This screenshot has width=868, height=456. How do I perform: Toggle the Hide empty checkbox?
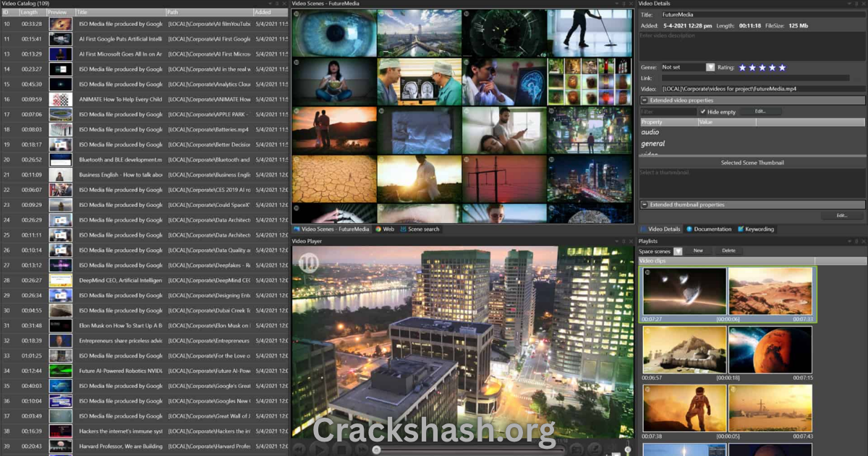point(703,112)
